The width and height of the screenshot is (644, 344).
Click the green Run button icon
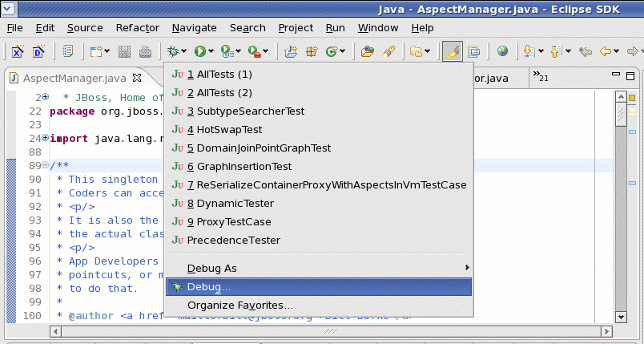[200, 52]
